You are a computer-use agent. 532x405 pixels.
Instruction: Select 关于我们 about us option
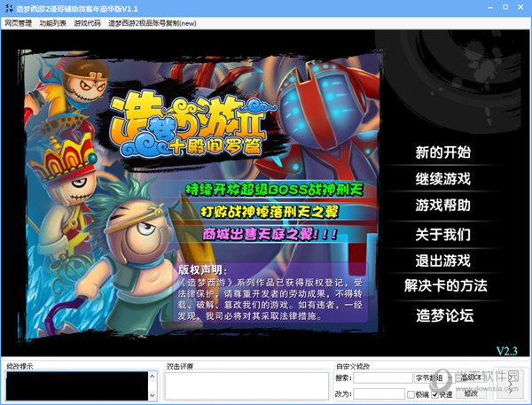(443, 234)
